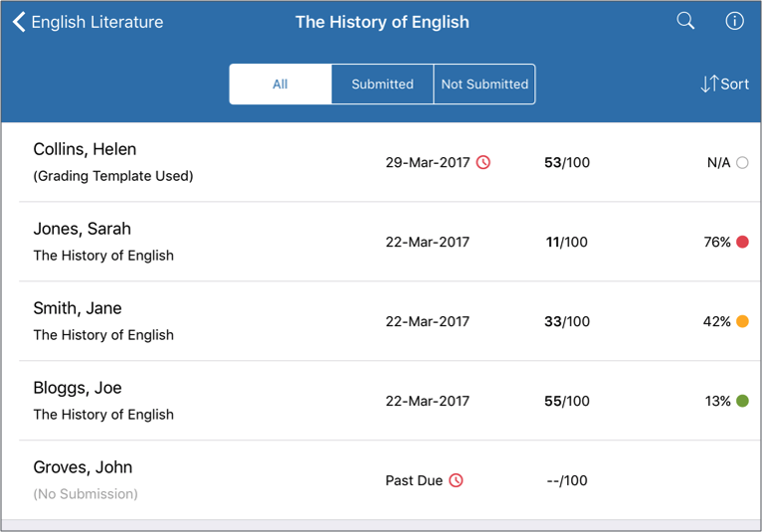
Task: Open the search magnifier icon
Action: click(x=685, y=21)
